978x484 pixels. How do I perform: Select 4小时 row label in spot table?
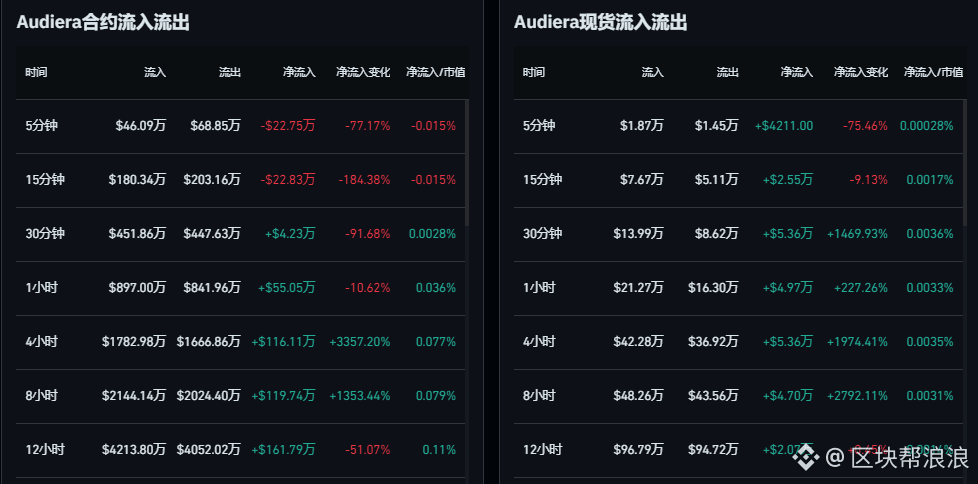pos(539,342)
